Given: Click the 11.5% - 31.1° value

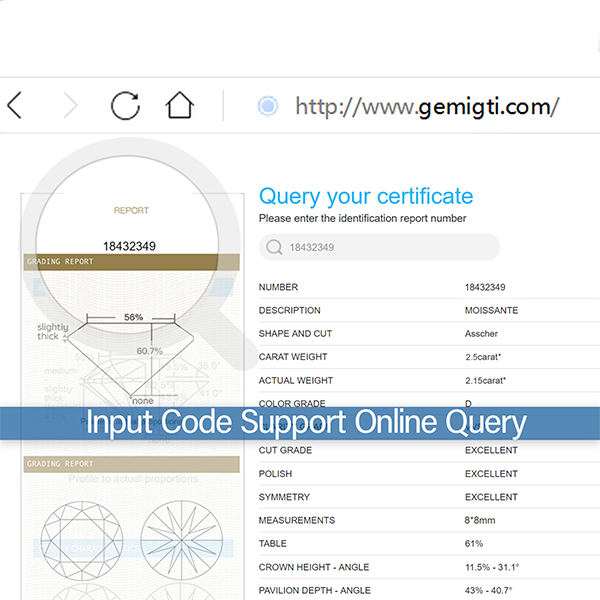Looking at the screenshot, I should point(492,567).
